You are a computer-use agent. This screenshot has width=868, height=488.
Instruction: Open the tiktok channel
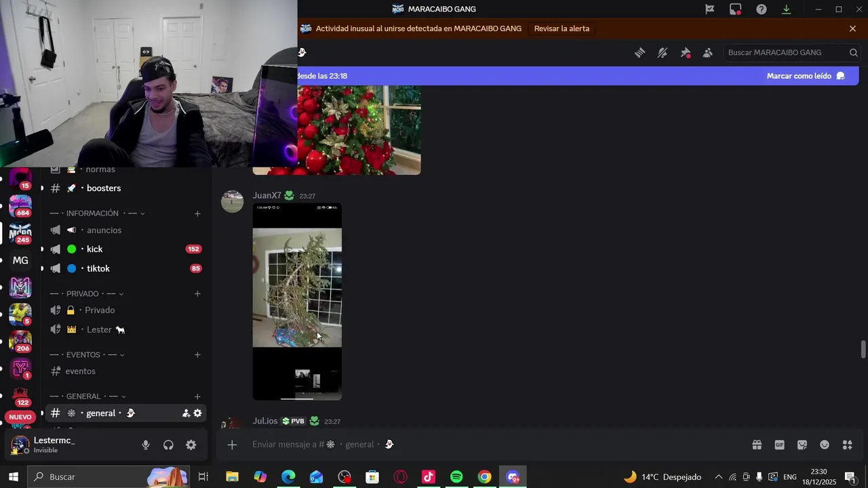(x=125, y=269)
